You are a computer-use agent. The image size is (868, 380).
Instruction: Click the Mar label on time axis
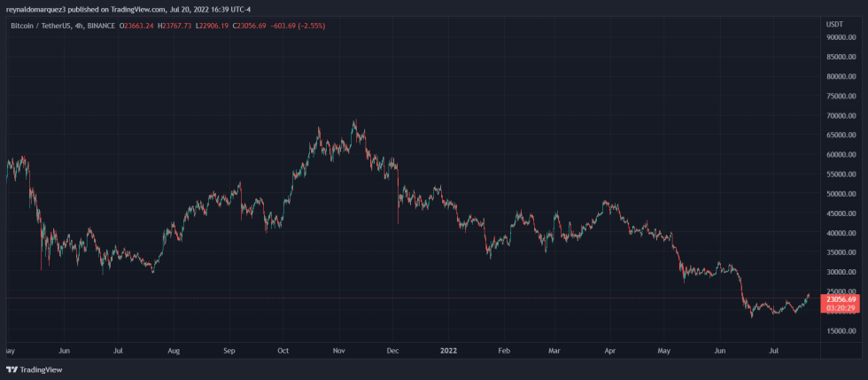coord(554,351)
